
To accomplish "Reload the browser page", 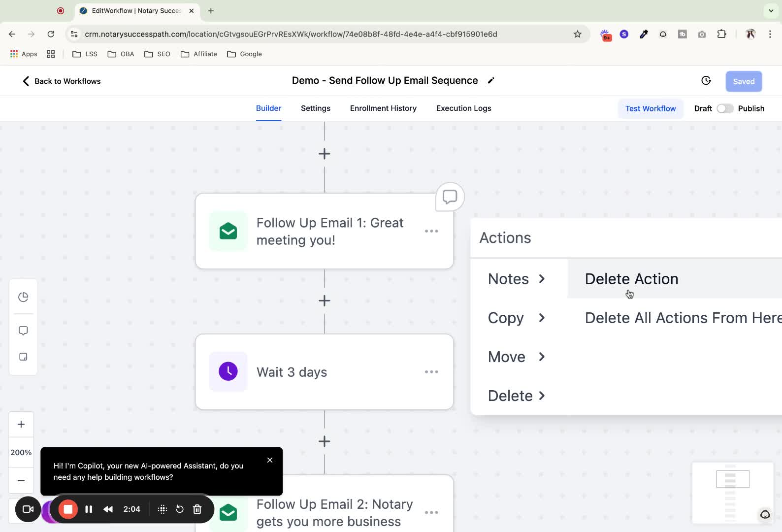I will 51,34.
